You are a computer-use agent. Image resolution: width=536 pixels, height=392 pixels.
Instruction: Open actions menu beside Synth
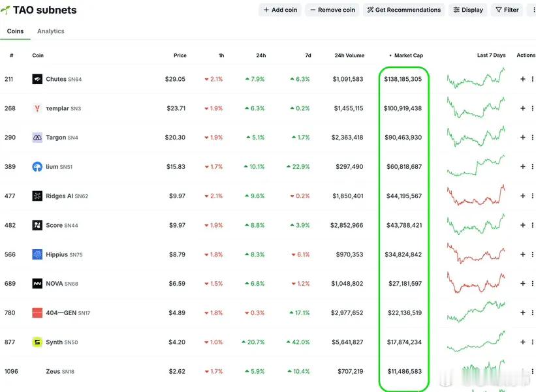click(533, 342)
